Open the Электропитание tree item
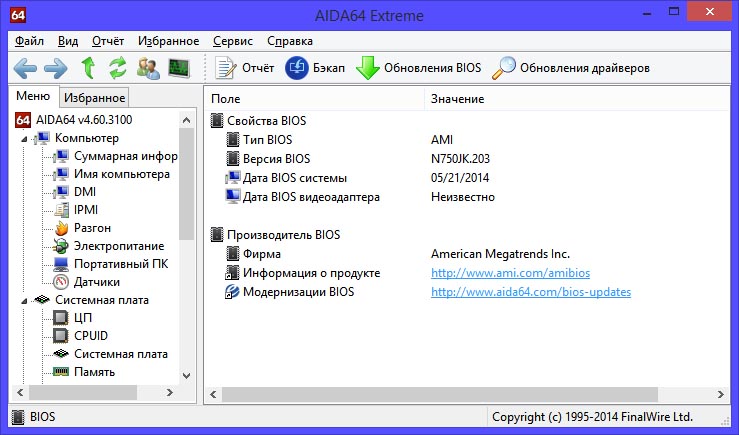 coord(109,246)
